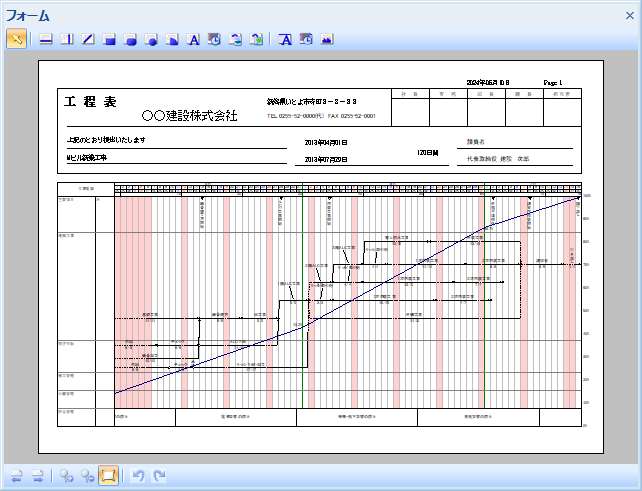Viewport: 642px width, 491px height.
Task: Select the plain text 'A' tool
Action: pyautogui.click(x=194, y=39)
